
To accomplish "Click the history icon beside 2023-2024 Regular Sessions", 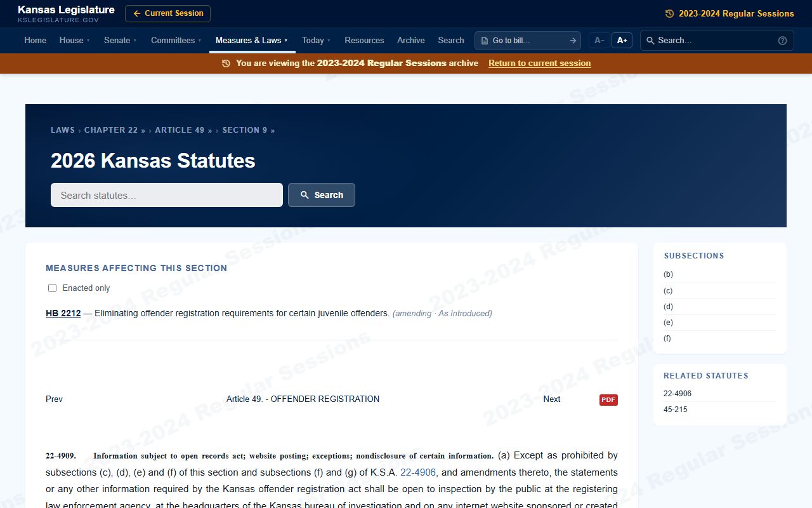I will [669, 13].
